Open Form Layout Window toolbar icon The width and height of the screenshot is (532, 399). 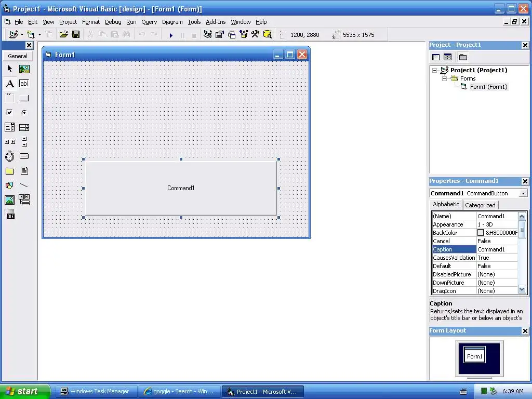tap(232, 35)
